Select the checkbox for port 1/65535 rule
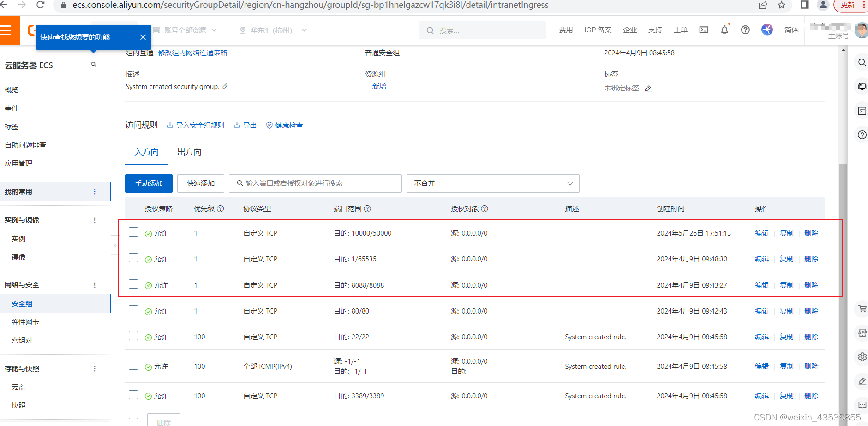This screenshot has height=426, width=868. 133,258
